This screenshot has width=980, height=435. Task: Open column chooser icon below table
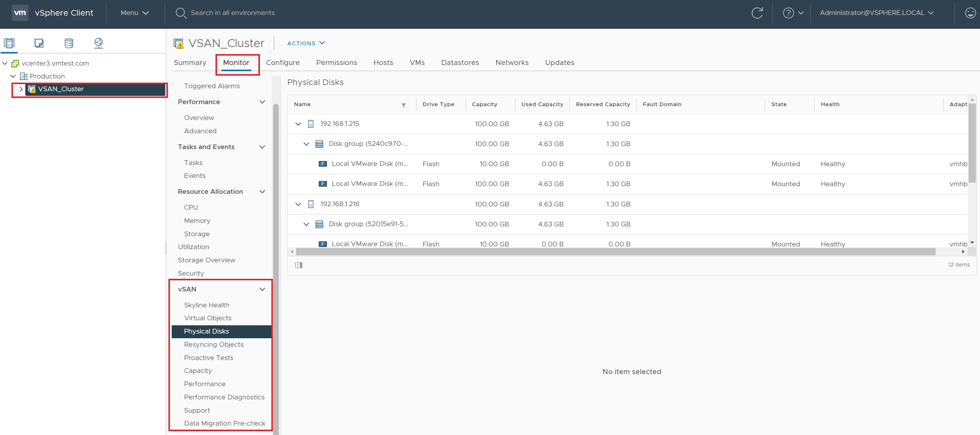[x=299, y=265]
